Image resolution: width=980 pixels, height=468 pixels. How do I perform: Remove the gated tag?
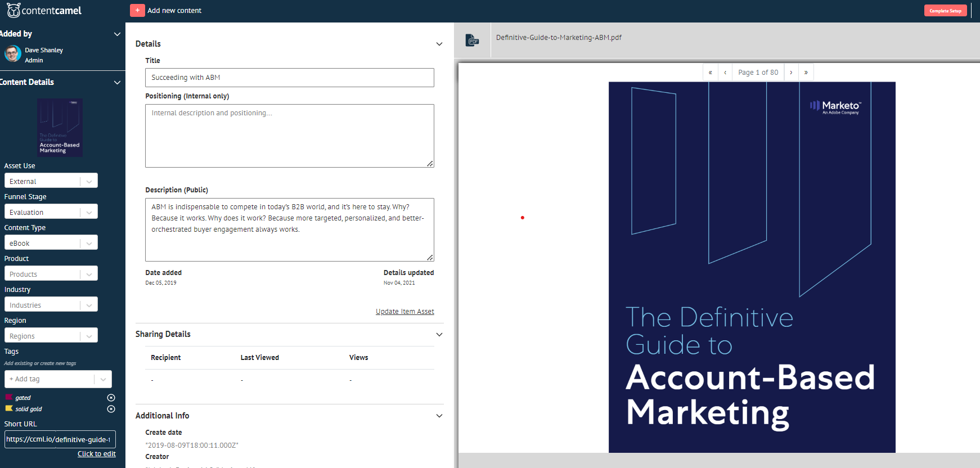point(111,398)
